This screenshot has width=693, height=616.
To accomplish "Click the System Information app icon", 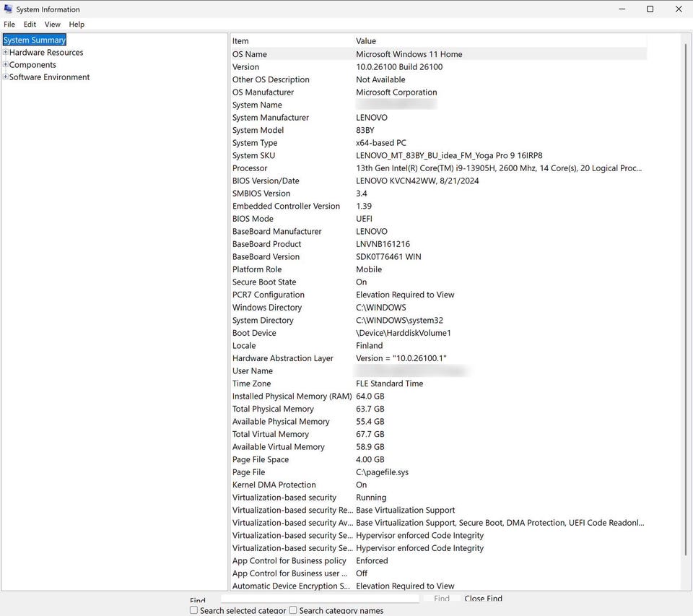I will [8, 9].
